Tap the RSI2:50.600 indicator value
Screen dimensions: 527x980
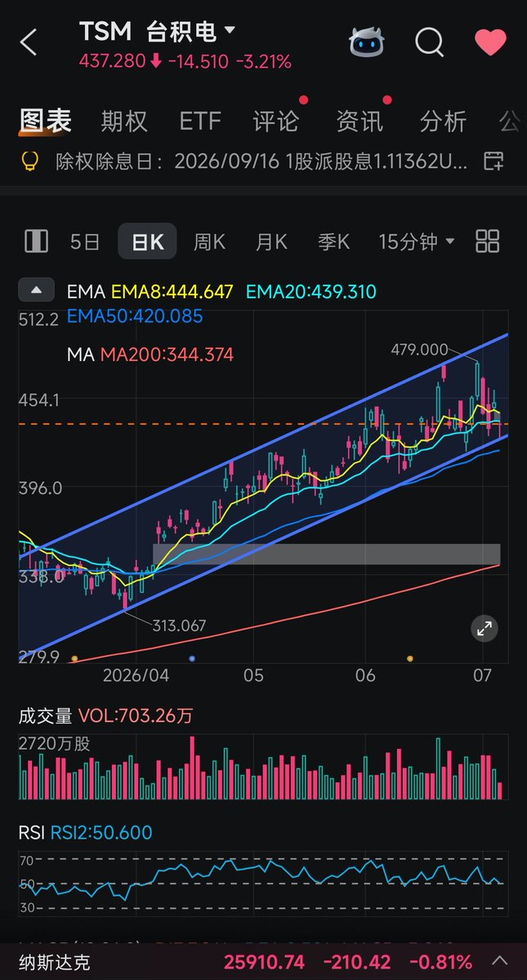coord(101,833)
